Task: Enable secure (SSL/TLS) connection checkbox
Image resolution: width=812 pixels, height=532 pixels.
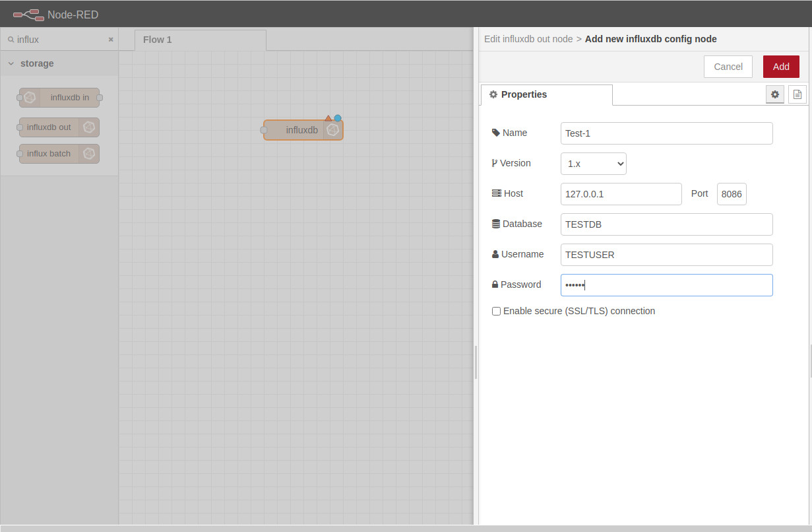Action: (496, 311)
